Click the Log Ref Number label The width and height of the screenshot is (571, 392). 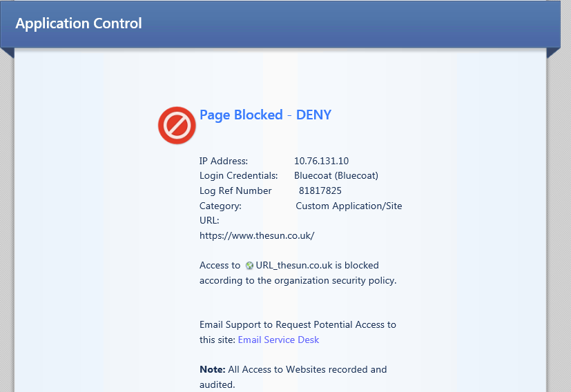(235, 190)
